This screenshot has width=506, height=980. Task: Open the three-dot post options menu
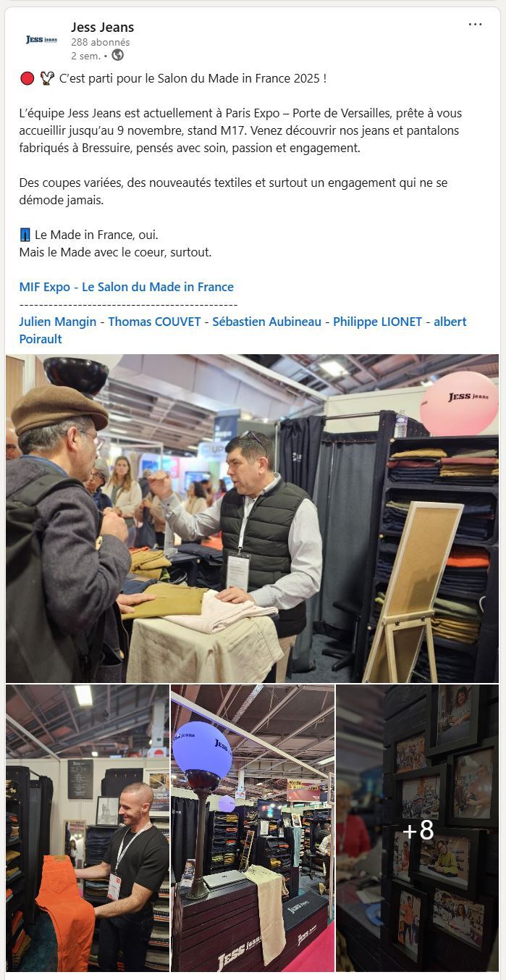pos(475,25)
